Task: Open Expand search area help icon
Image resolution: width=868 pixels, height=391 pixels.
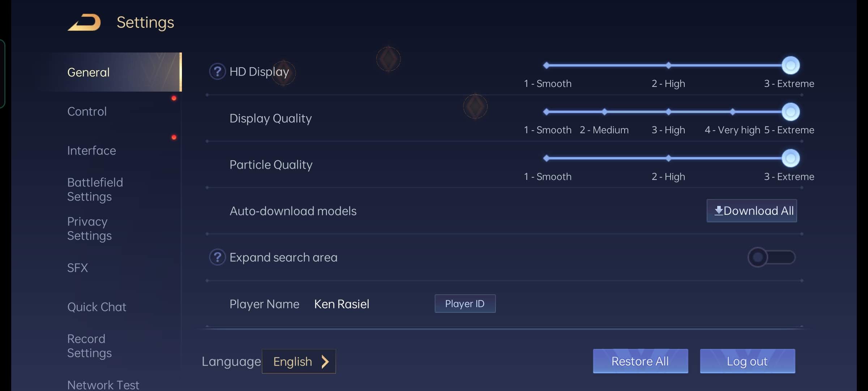Action: pyautogui.click(x=217, y=257)
